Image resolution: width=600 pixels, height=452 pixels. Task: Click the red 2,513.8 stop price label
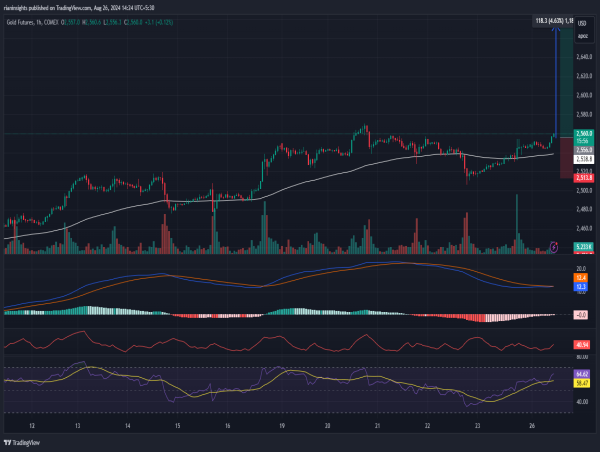click(x=584, y=178)
